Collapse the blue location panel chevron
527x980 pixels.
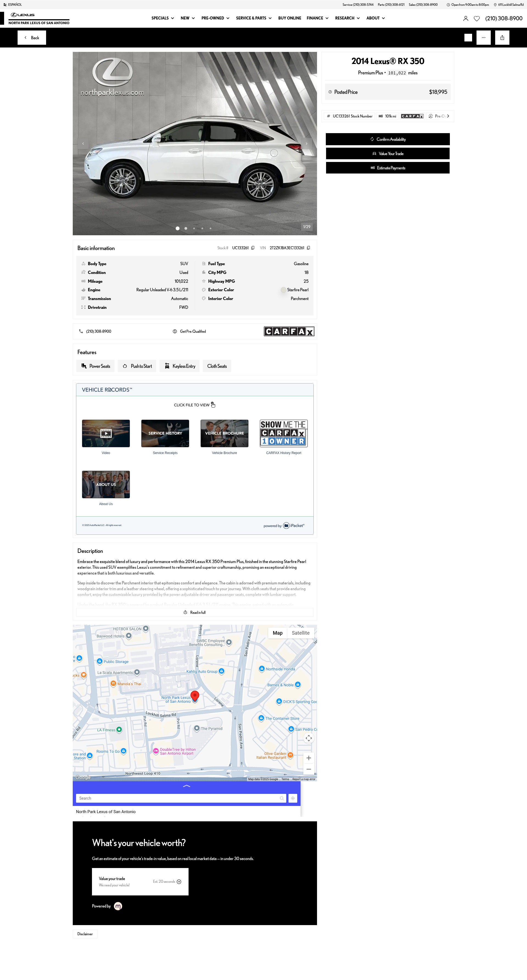point(186,786)
